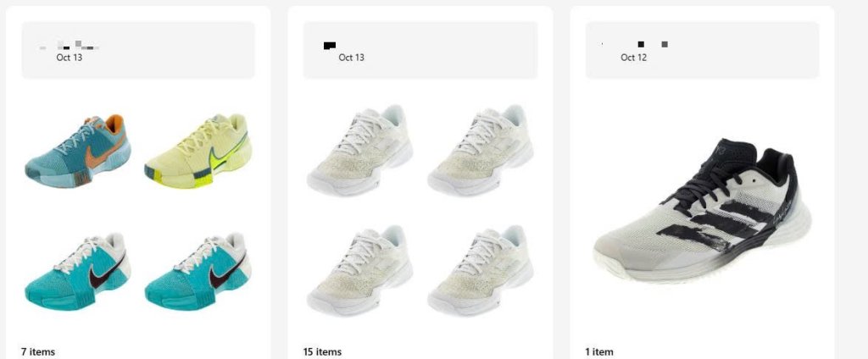This screenshot has width=868, height=359.
Task: Select the Oct 12 date text
Action: coord(633,58)
